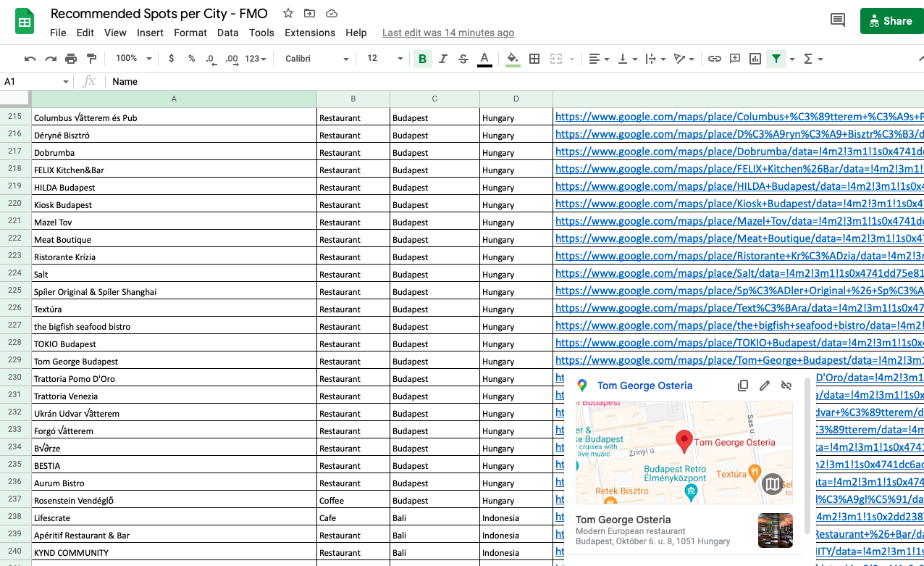This screenshot has width=924, height=566.
Task: Open the name box dropdown arrow
Action: coord(66,82)
